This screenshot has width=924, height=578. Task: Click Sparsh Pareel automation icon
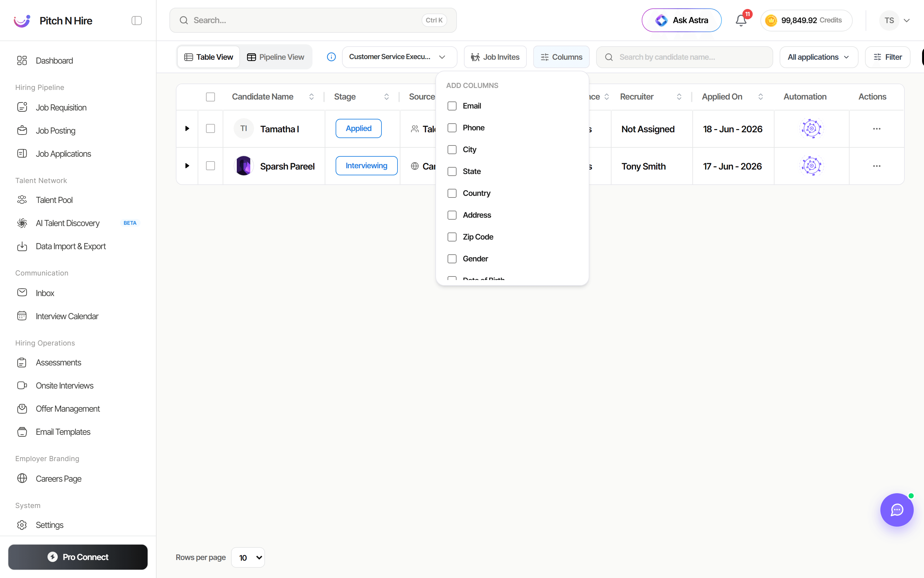pyautogui.click(x=811, y=166)
